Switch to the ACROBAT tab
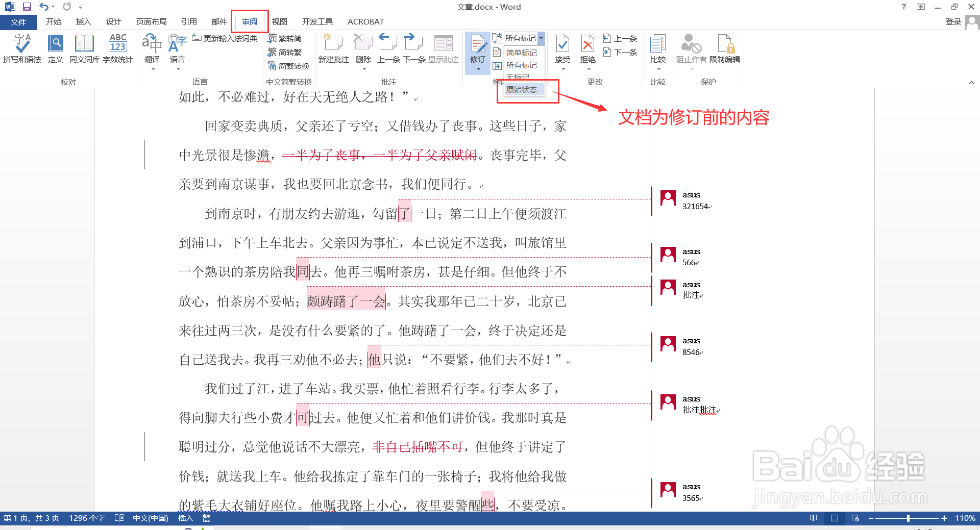The height and width of the screenshot is (530, 980). coord(365,22)
